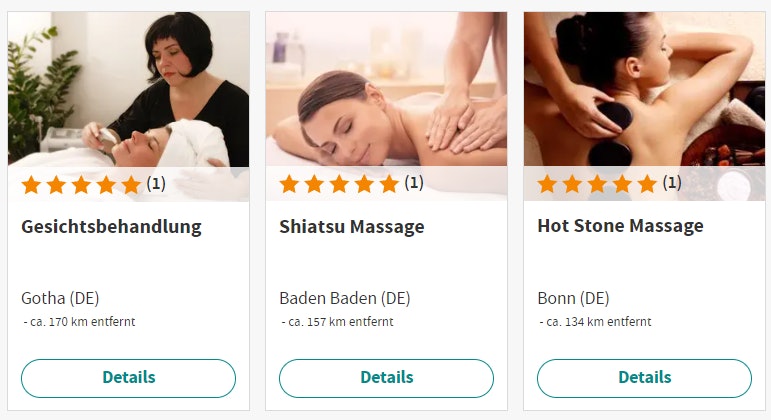771x420 pixels.
Task: Select the Bonn (DE) location text
Action: (573, 299)
